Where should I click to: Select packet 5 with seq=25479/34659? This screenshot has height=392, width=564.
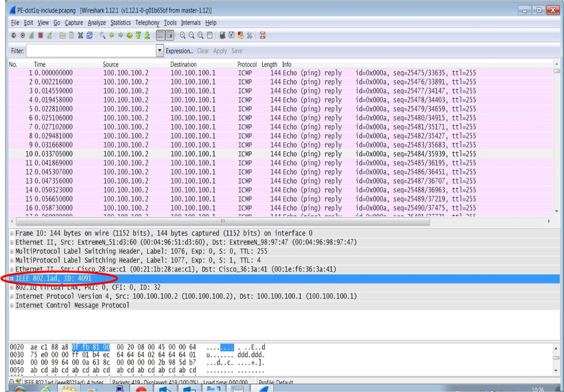281,108
